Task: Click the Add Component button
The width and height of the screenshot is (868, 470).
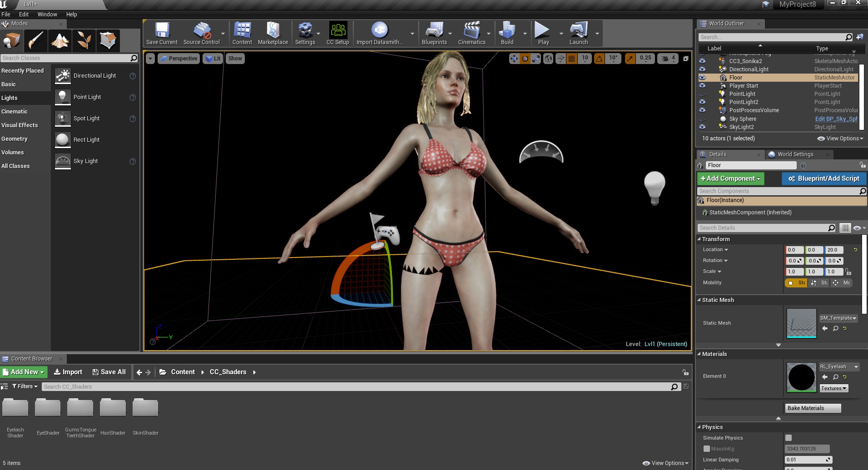Action: 730,178
